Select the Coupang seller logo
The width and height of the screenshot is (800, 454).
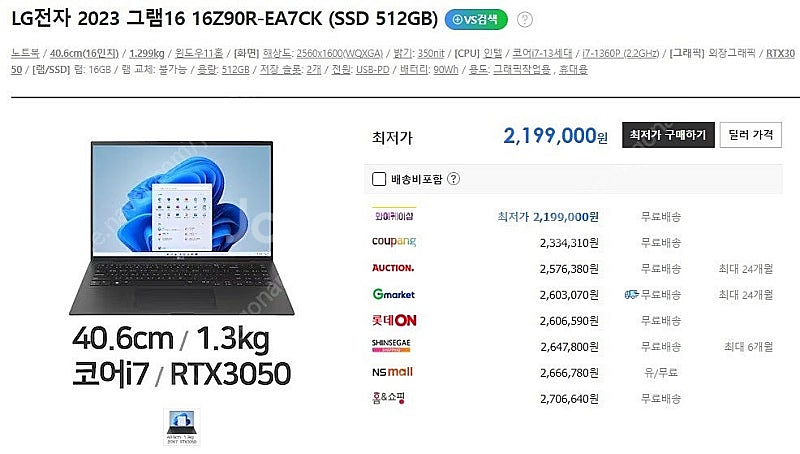point(394,241)
